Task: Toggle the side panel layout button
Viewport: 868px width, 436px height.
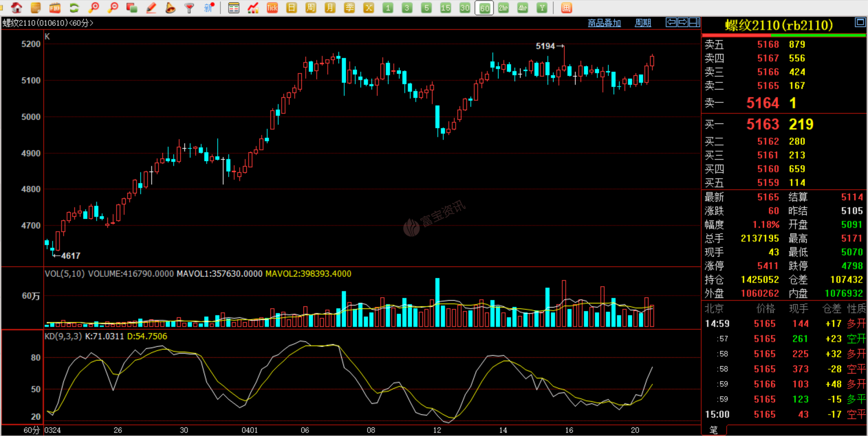Action: pyautogui.click(x=694, y=22)
